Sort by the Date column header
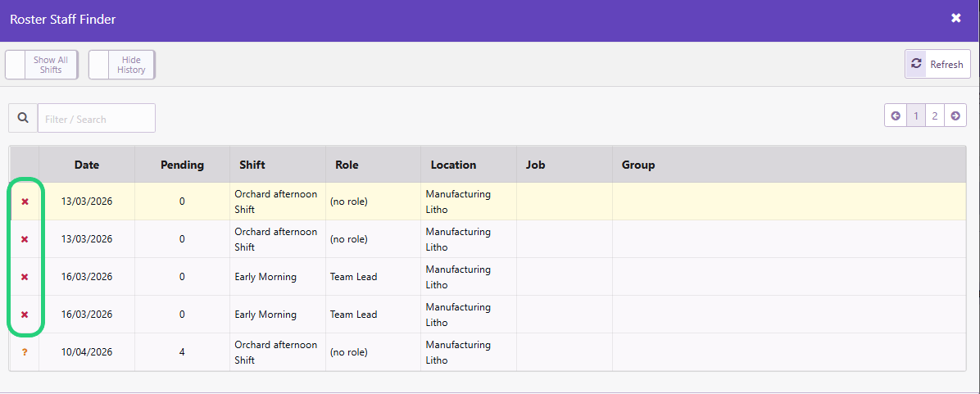This screenshot has width=980, height=394. pyautogui.click(x=87, y=165)
